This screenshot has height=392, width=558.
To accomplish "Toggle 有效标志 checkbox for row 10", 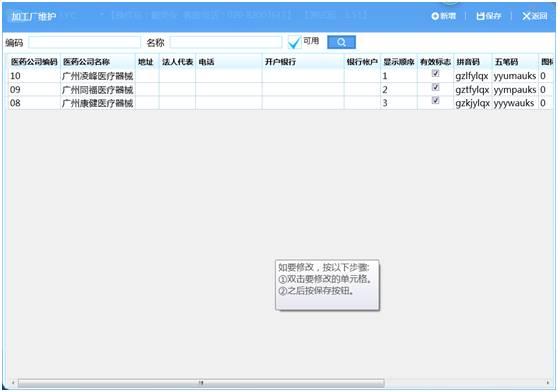I will click(x=435, y=73).
